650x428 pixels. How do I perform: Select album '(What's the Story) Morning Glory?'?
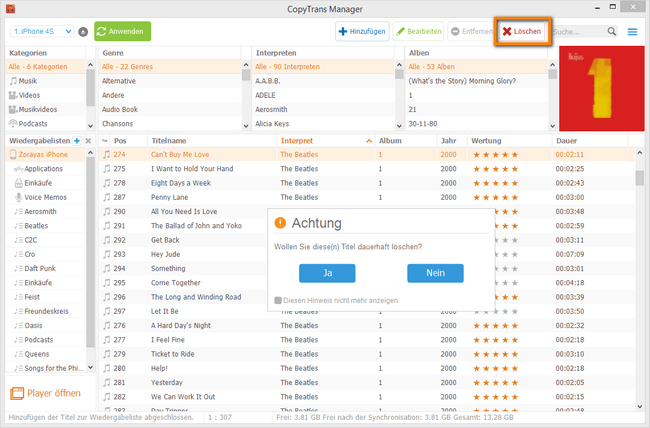coord(477,81)
